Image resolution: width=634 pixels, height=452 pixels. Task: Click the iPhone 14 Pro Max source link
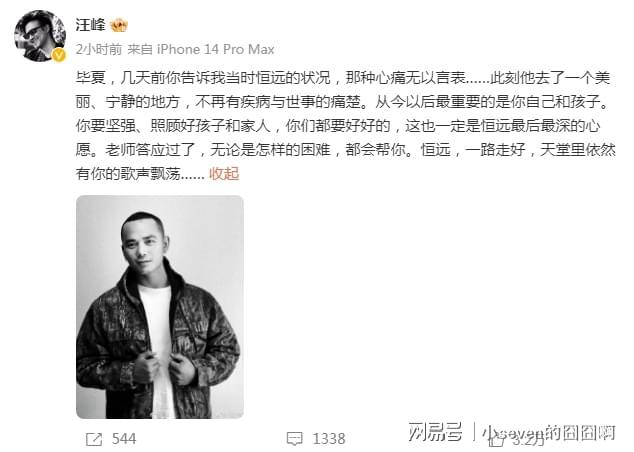point(215,49)
